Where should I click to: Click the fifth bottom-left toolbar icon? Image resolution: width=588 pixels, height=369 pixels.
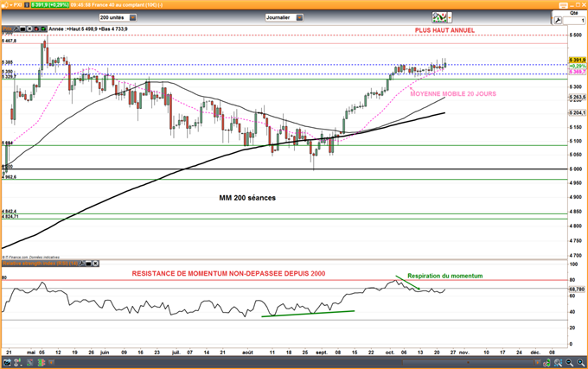(51, 362)
